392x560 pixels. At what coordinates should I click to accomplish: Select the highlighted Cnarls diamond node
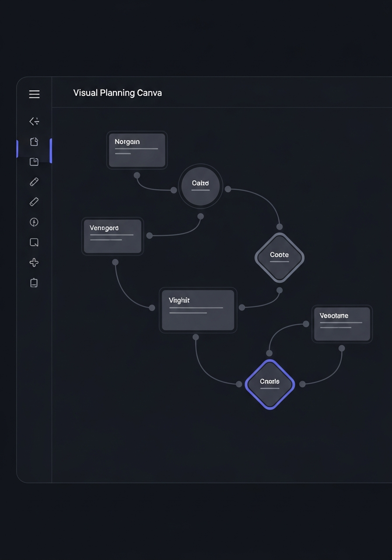pyautogui.click(x=270, y=385)
